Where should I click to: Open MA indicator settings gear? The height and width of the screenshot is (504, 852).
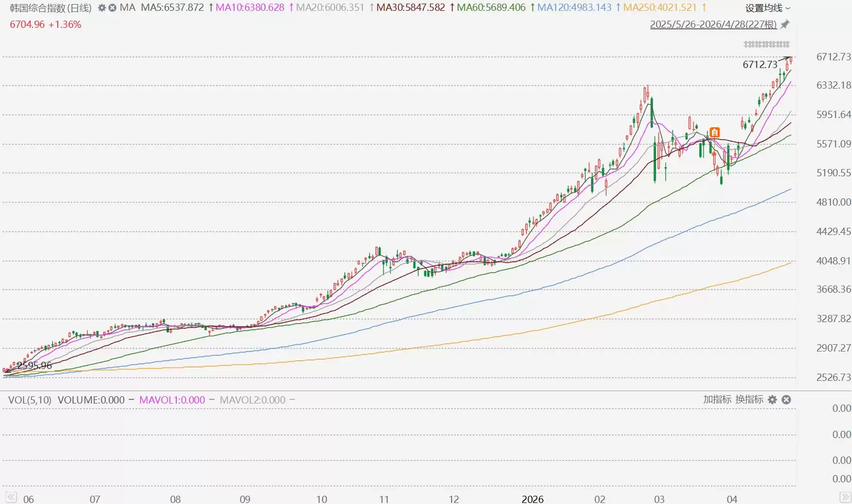(102, 8)
